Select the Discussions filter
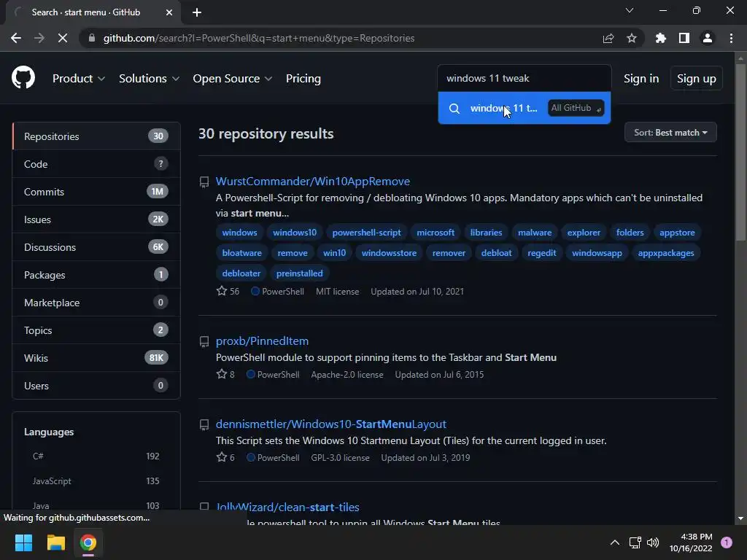Image resolution: width=747 pixels, height=560 pixels. pyautogui.click(x=96, y=246)
